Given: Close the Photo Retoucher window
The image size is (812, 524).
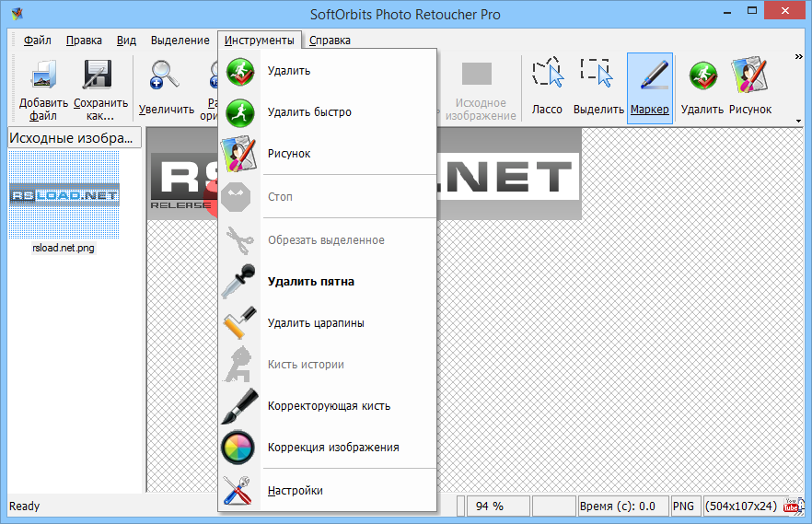Looking at the screenshot, I should [785, 11].
